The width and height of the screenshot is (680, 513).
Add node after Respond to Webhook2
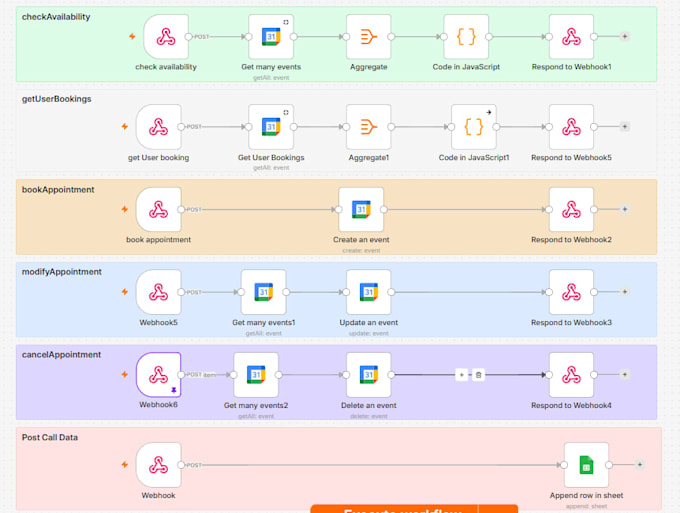click(x=625, y=209)
